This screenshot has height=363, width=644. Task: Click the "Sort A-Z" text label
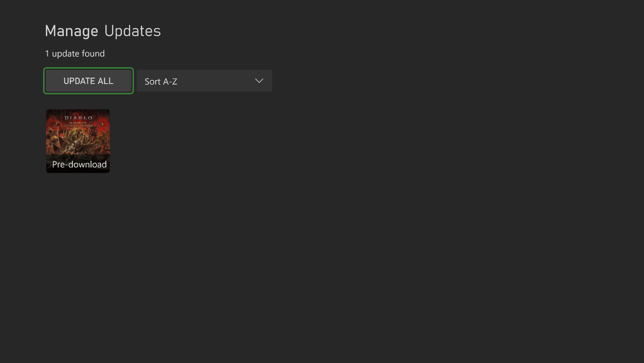click(161, 82)
